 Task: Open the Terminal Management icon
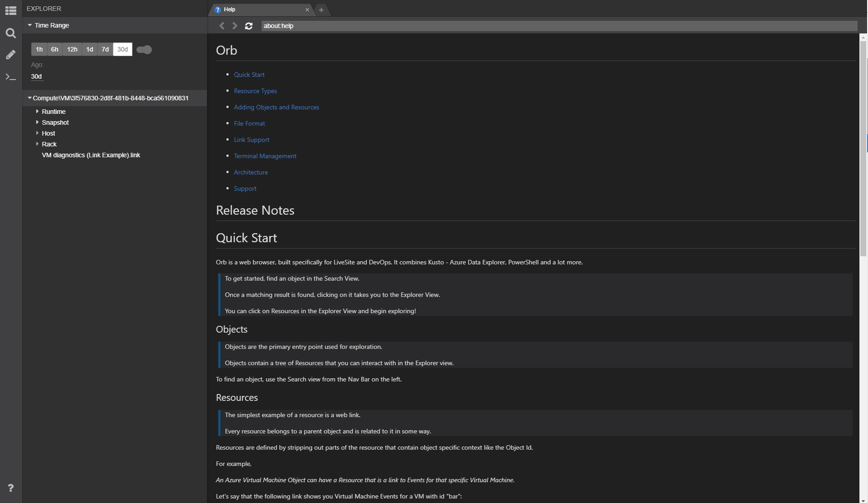[x=10, y=77]
